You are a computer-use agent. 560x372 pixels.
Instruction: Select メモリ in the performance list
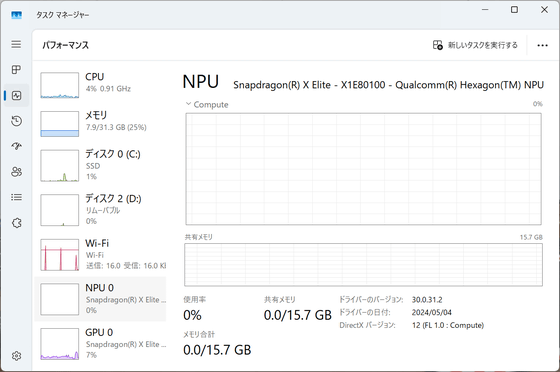pyautogui.click(x=101, y=124)
